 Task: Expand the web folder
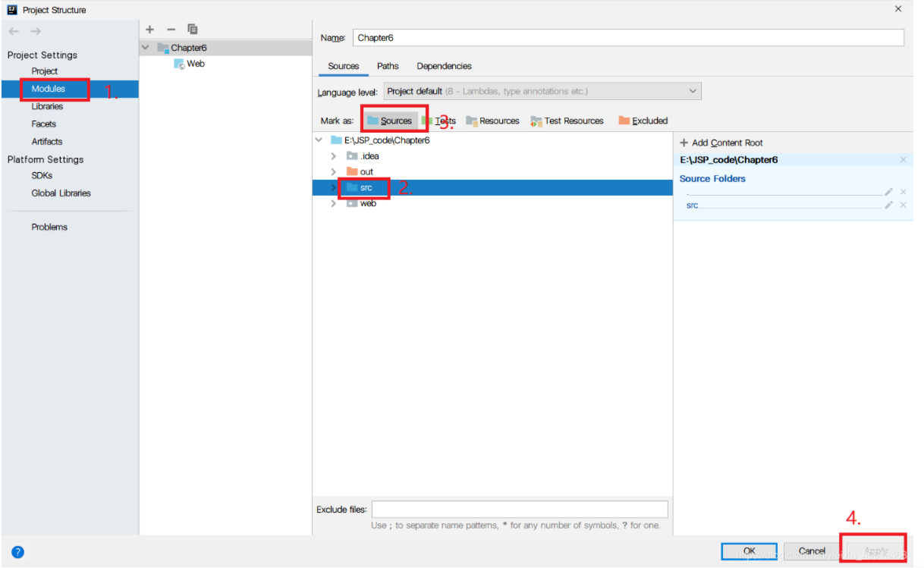point(333,203)
